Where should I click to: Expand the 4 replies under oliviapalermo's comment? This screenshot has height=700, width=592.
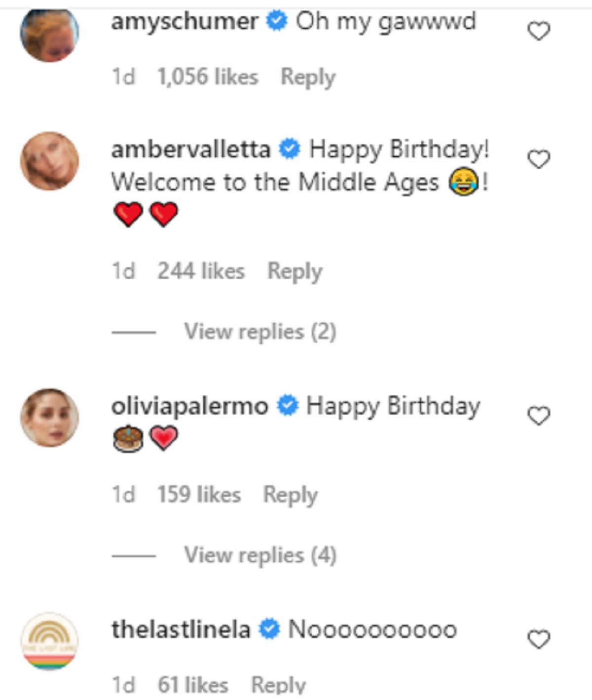(x=260, y=555)
